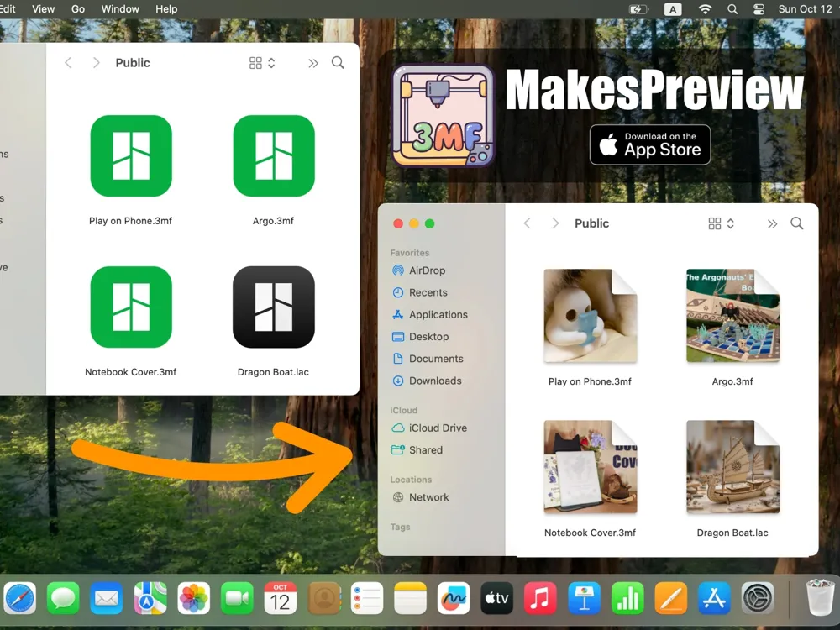Open Reminders app in the Dock
Screen dimensions: 840x630
point(367,598)
